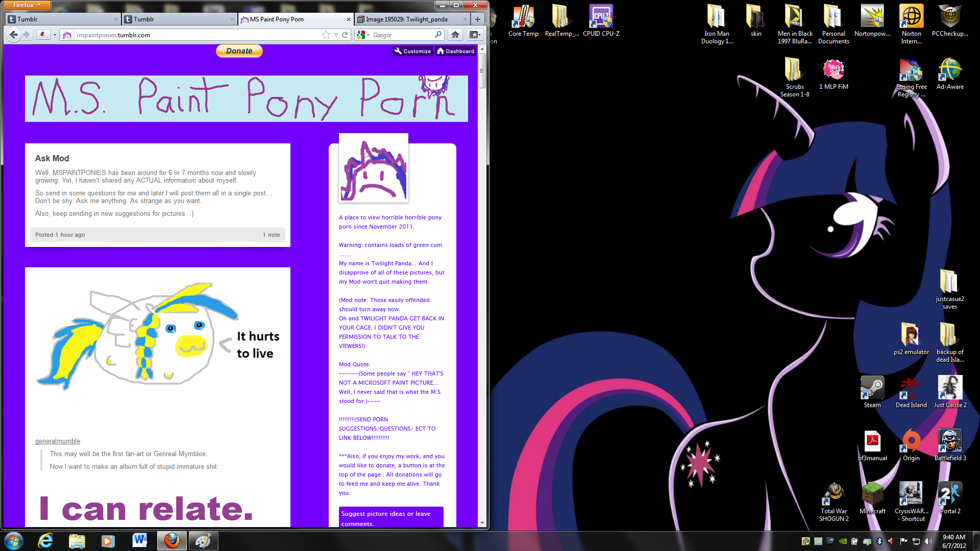This screenshot has width=980, height=551.
Task: Switch to the Image 195029 tab
Action: [407, 19]
